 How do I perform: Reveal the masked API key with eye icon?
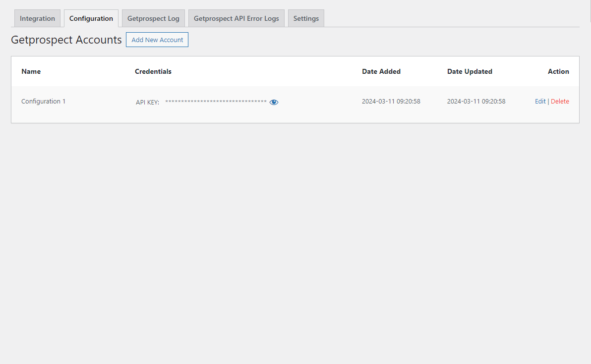point(274,102)
